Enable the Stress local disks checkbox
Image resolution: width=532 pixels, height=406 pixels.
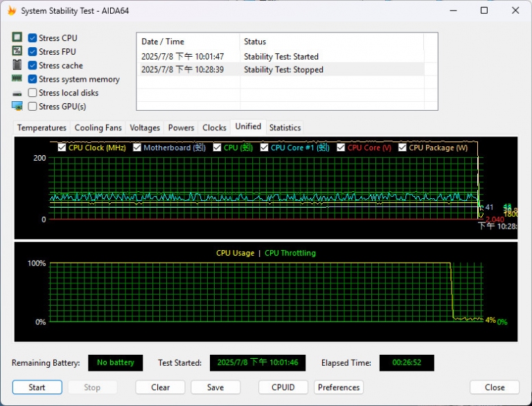tap(33, 93)
